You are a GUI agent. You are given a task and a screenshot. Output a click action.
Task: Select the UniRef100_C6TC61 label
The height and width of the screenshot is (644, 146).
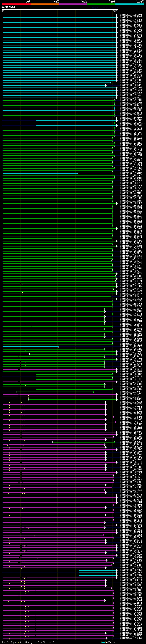tap(131, 125)
